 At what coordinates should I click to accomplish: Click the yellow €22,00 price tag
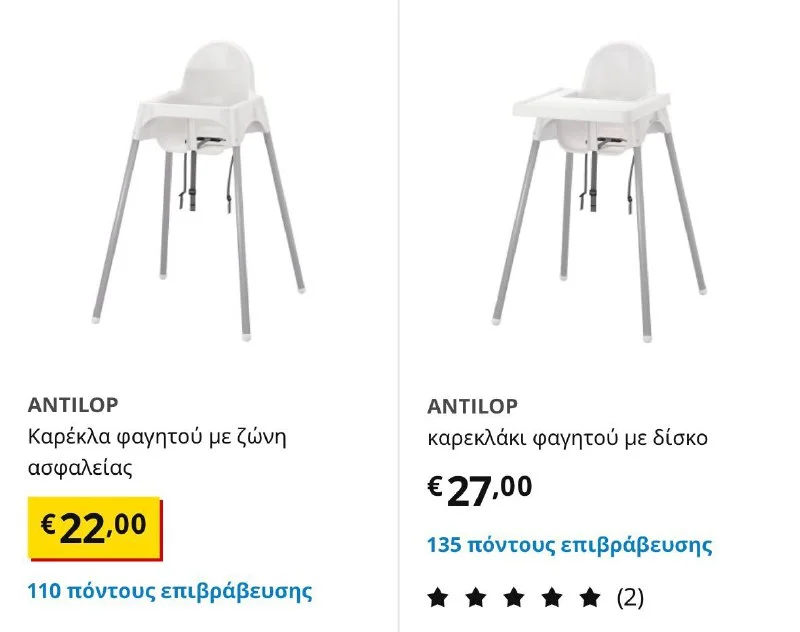(95, 525)
